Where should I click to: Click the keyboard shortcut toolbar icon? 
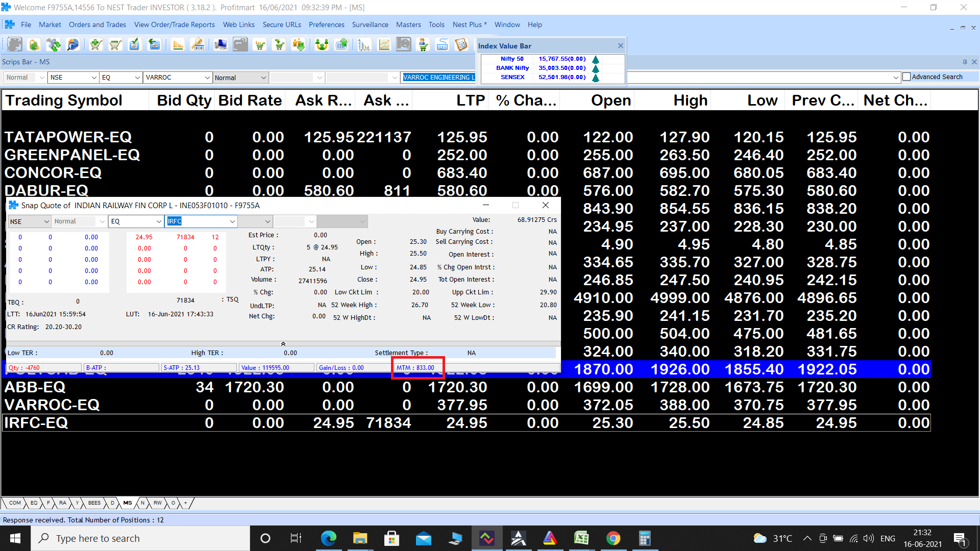[443, 45]
